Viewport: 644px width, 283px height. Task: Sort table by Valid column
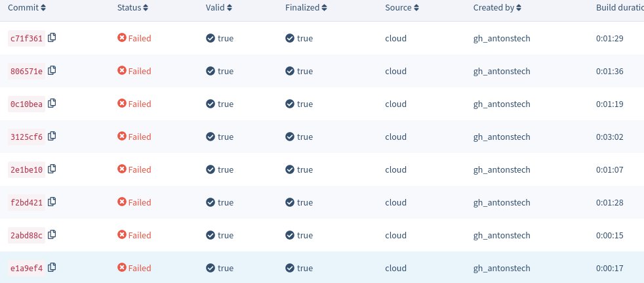coord(219,7)
